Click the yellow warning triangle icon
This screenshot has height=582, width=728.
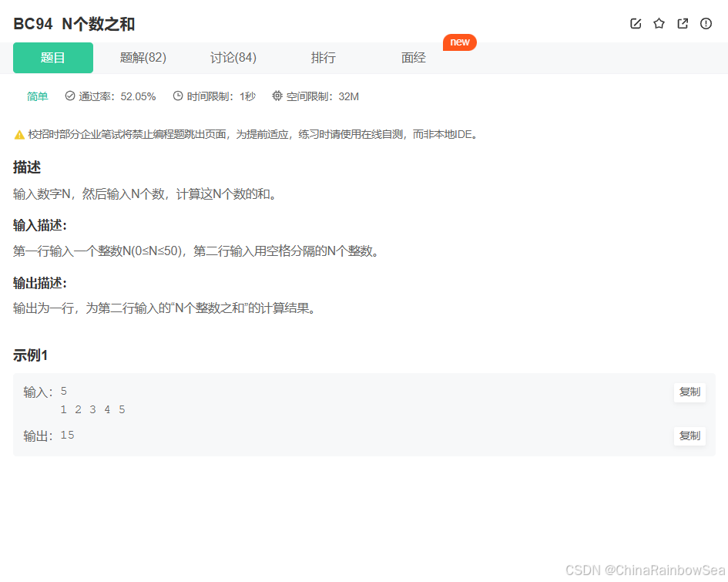click(19, 135)
